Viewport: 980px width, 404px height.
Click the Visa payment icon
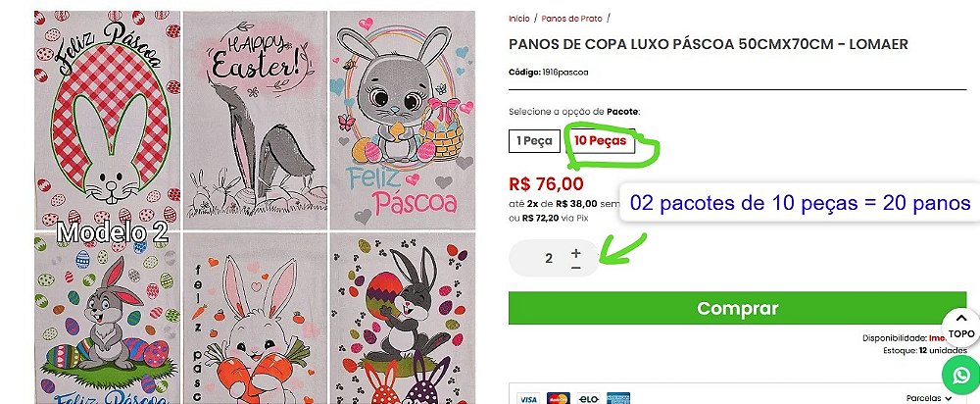pyautogui.click(x=528, y=399)
